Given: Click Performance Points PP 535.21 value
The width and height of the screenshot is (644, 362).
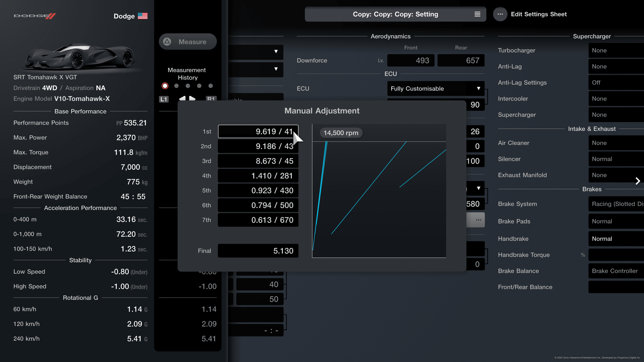Looking at the screenshot, I should (131, 123).
